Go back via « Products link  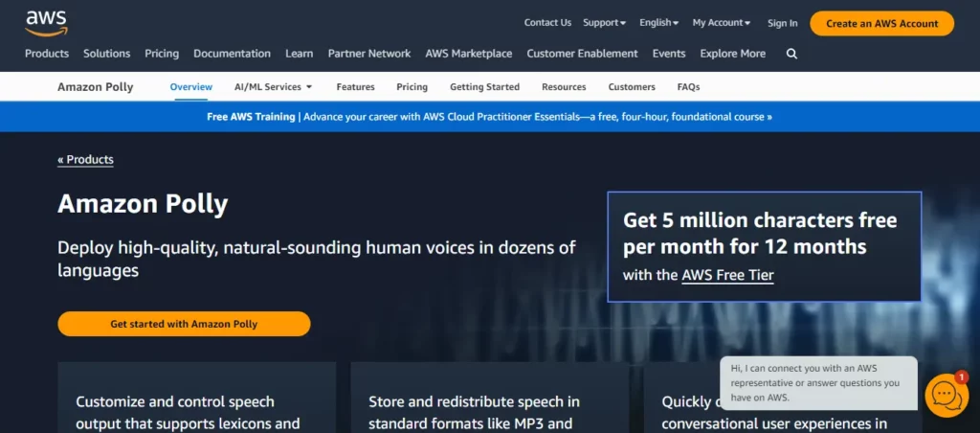(85, 160)
